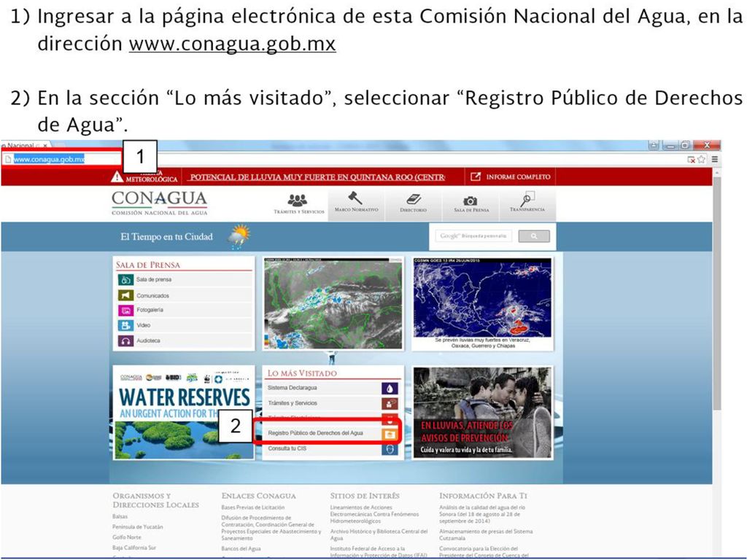The image size is (747, 560).
Task: Open the Transparencia magnifier icon
Action: pyautogui.click(x=527, y=198)
